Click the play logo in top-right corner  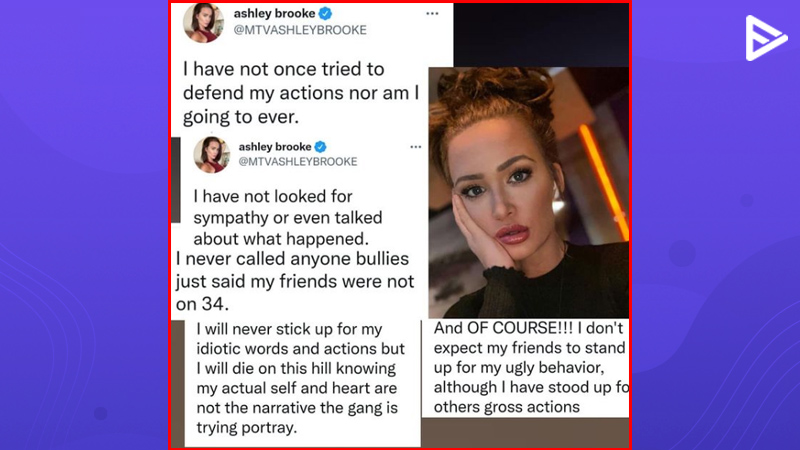point(765,38)
